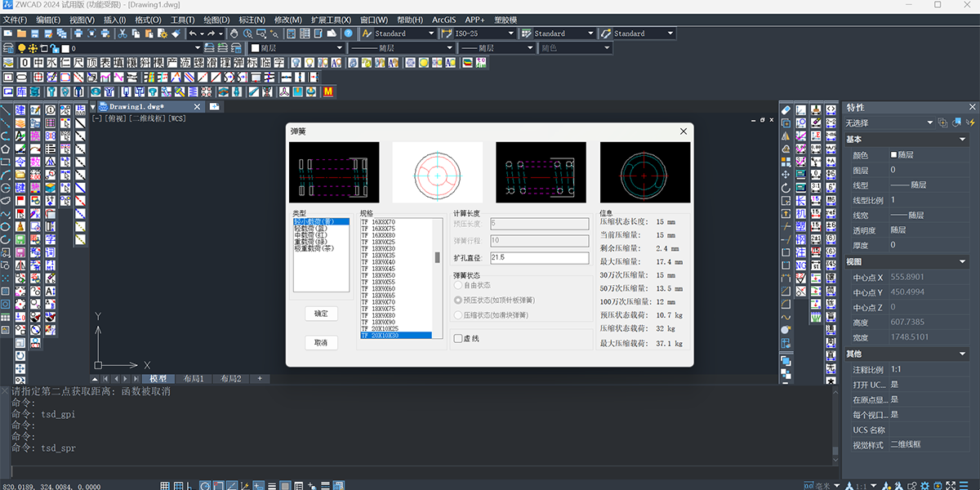The image size is (980, 490).
Task: Select the 自由状态 radio button
Action: [x=457, y=285]
